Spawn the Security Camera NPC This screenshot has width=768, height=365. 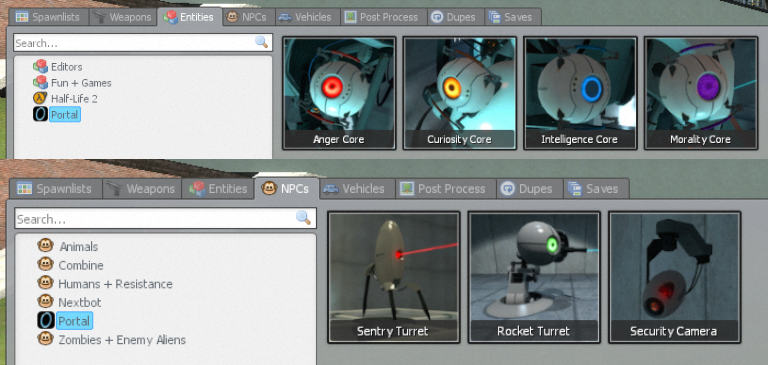coord(674,277)
